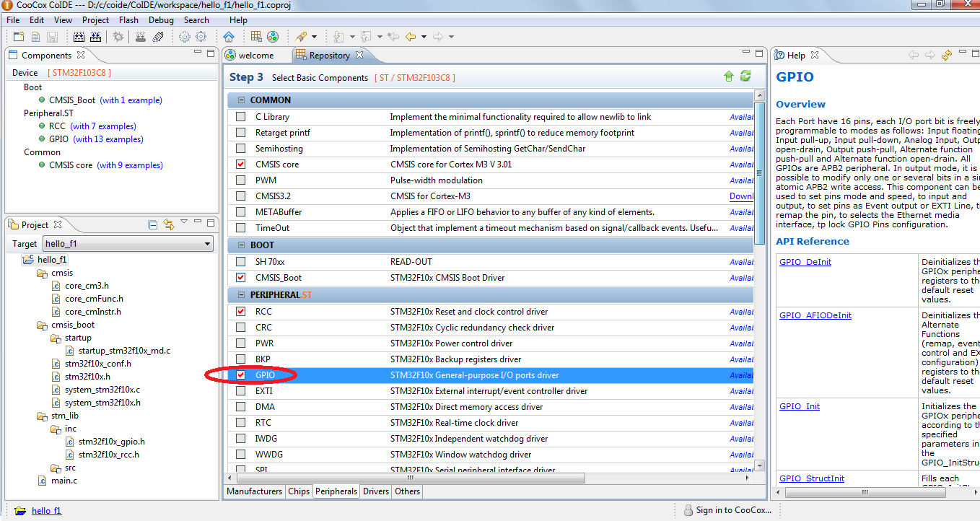The image size is (980, 521).
Task: Click the Help panel sync arrows icon
Action: pos(947,55)
